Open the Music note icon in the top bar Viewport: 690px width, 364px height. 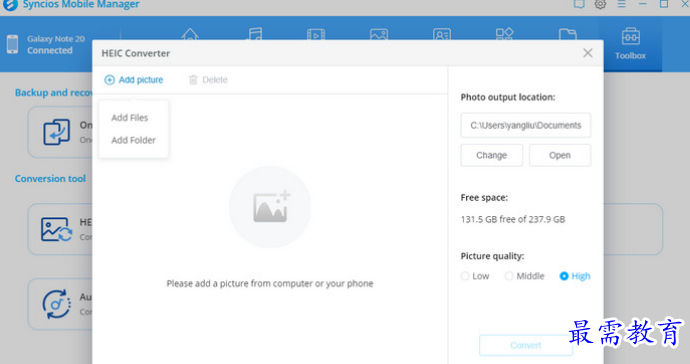click(x=254, y=34)
